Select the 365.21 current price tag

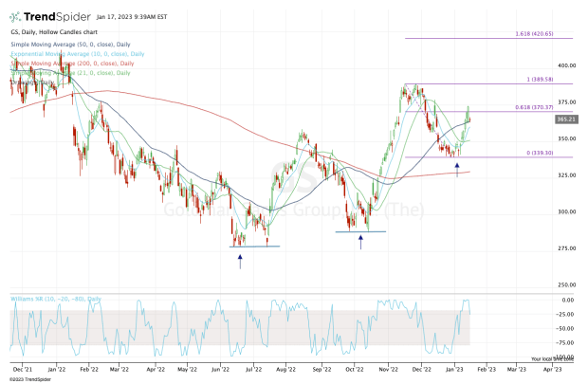(x=567, y=119)
